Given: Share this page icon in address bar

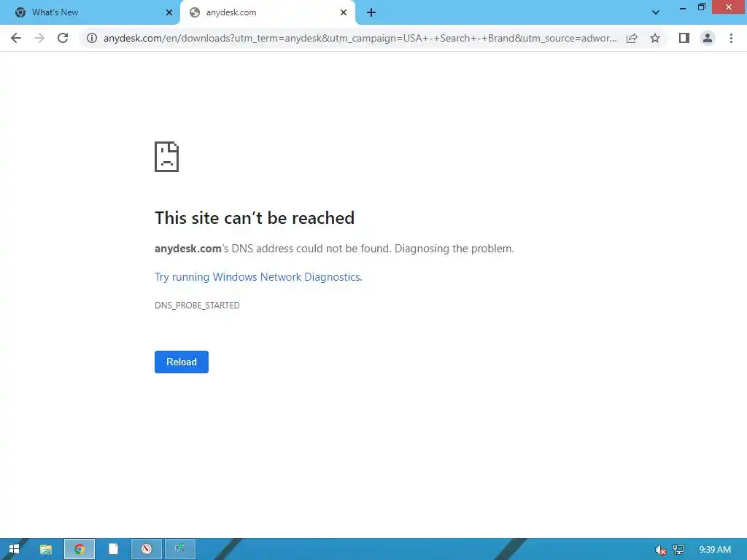Looking at the screenshot, I should 632,38.
